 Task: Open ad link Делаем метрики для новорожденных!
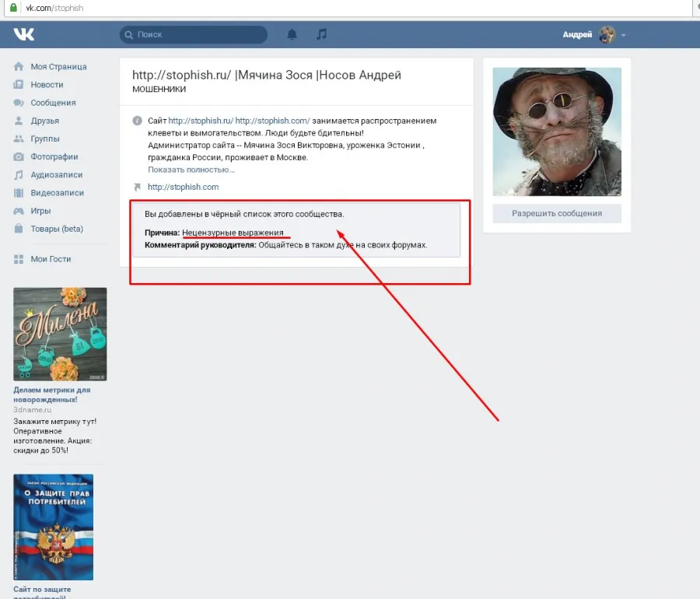(x=52, y=394)
